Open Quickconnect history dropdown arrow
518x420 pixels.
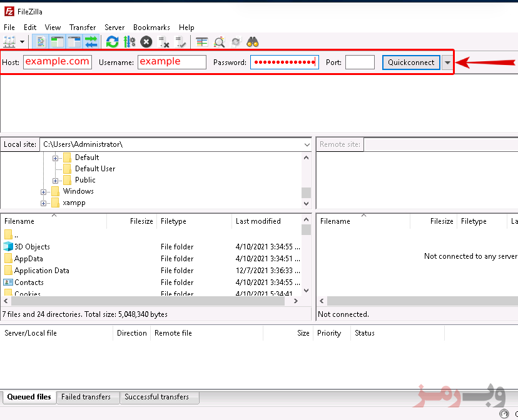(447, 62)
